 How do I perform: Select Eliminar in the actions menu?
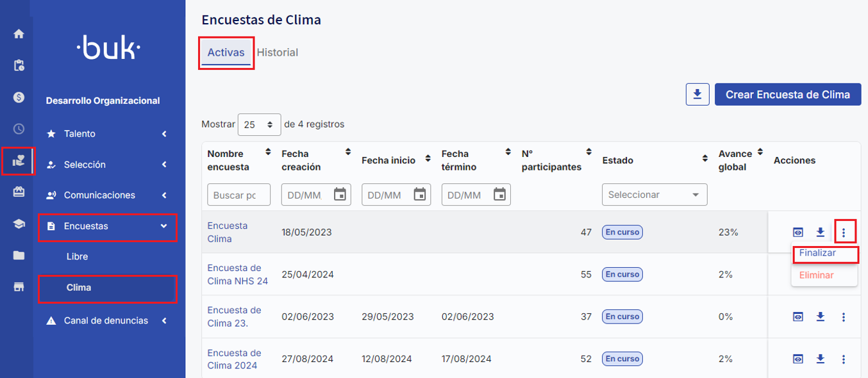[x=816, y=275]
